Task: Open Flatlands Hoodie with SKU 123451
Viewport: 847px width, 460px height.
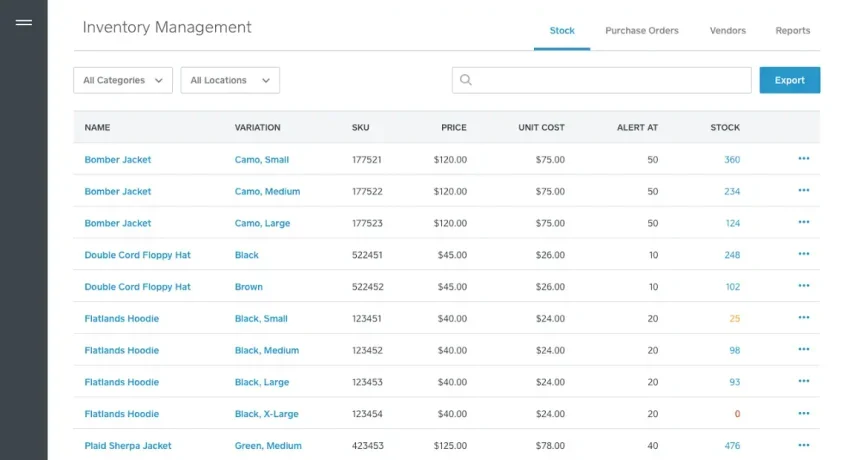Action: point(122,319)
